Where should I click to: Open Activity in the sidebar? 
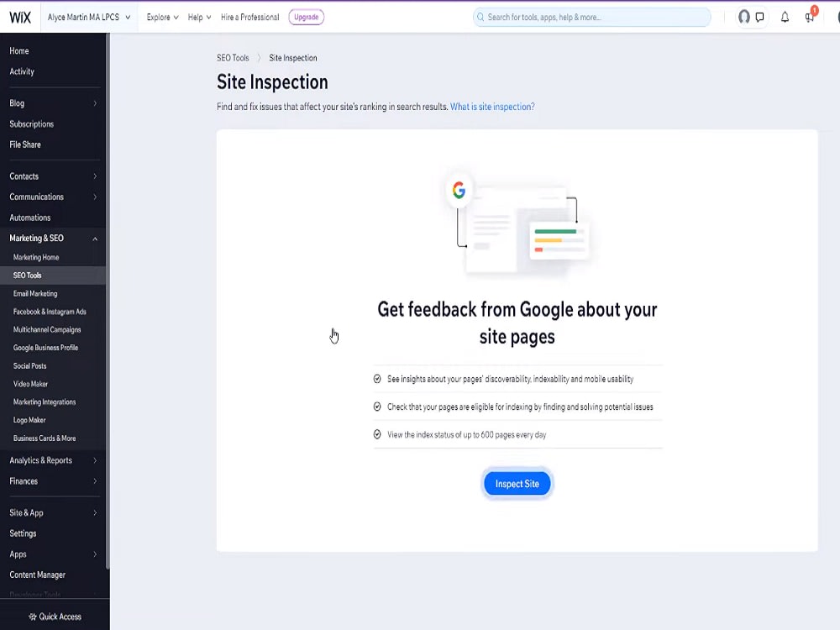(22, 71)
